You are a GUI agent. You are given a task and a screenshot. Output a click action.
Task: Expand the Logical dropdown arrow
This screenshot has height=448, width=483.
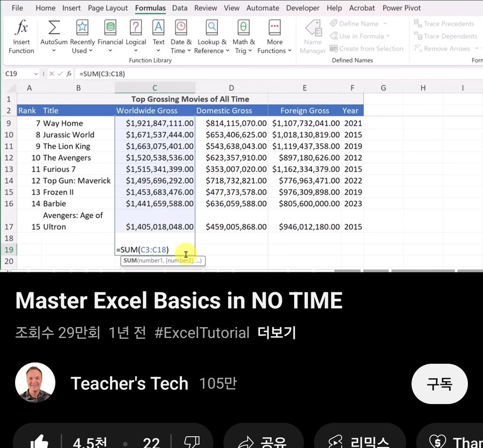pos(136,50)
